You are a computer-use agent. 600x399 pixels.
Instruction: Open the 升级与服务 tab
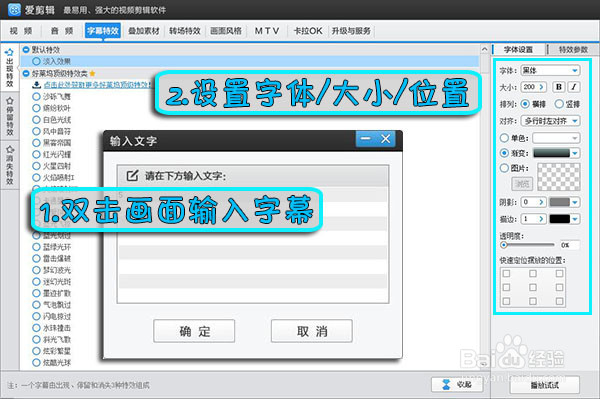pyautogui.click(x=351, y=31)
